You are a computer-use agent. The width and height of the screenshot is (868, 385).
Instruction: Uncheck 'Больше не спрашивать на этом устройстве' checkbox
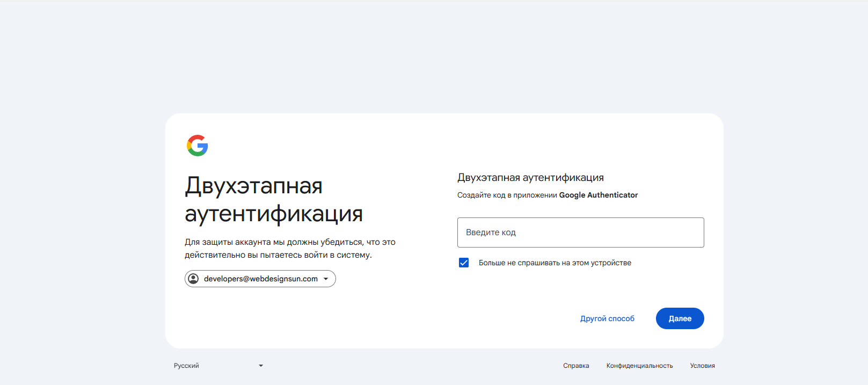[464, 263]
